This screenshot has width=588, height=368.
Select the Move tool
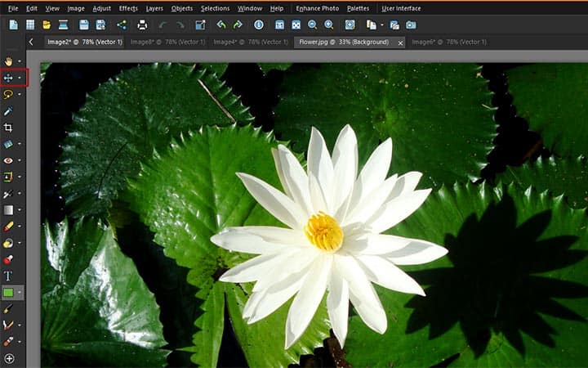(x=8, y=79)
